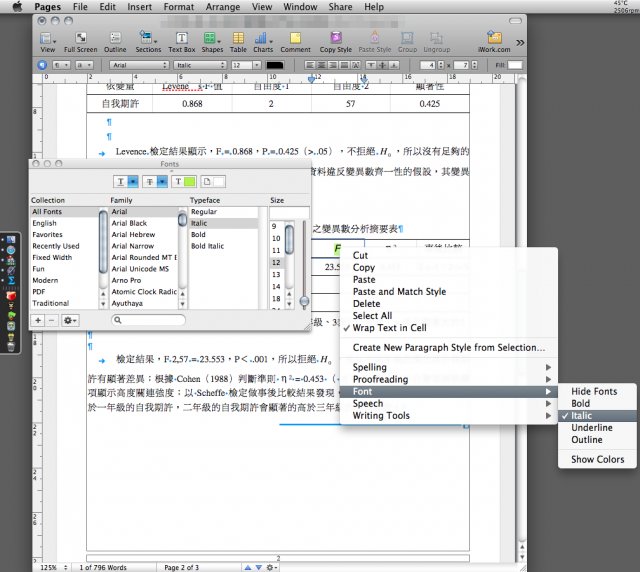Toggle the styles drawer blue button

pyautogui.click(x=42, y=65)
